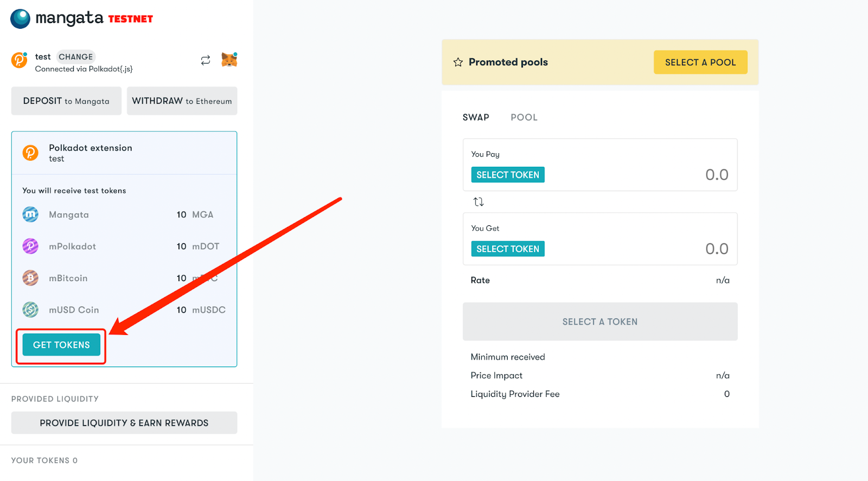The height and width of the screenshot is (481, 868).
Task: Click the mBitcoin token icon
Action: (30, 278)
